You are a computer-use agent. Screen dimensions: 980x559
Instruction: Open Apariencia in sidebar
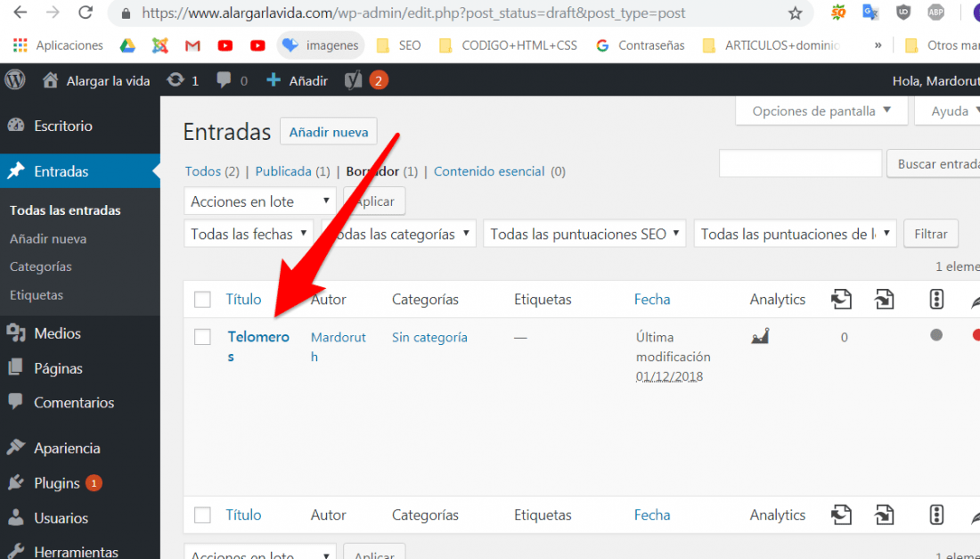pos(80,448)
